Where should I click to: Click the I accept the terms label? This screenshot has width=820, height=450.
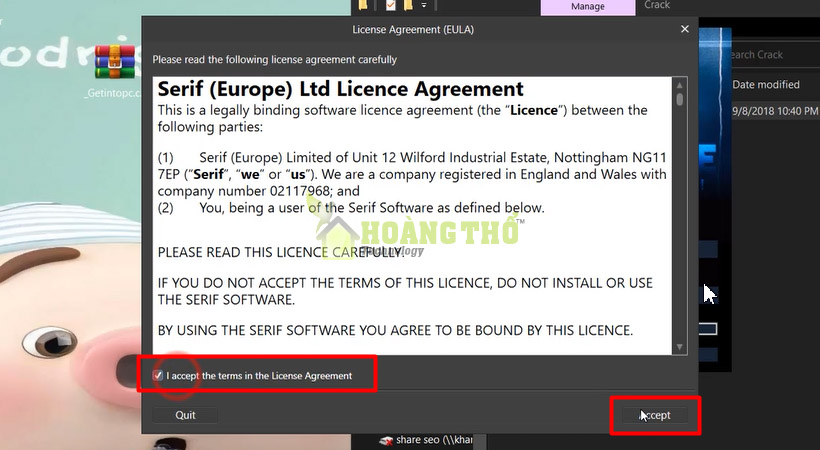point(259,376)
